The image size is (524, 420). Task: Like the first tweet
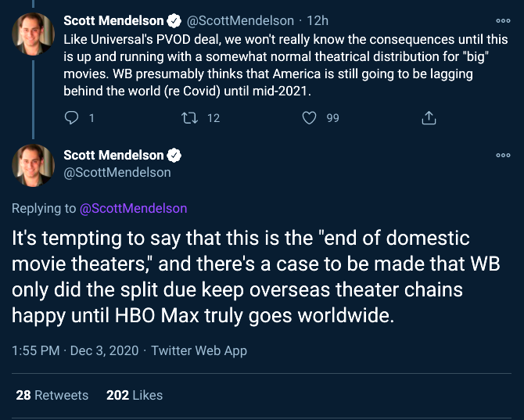point(310,118)
